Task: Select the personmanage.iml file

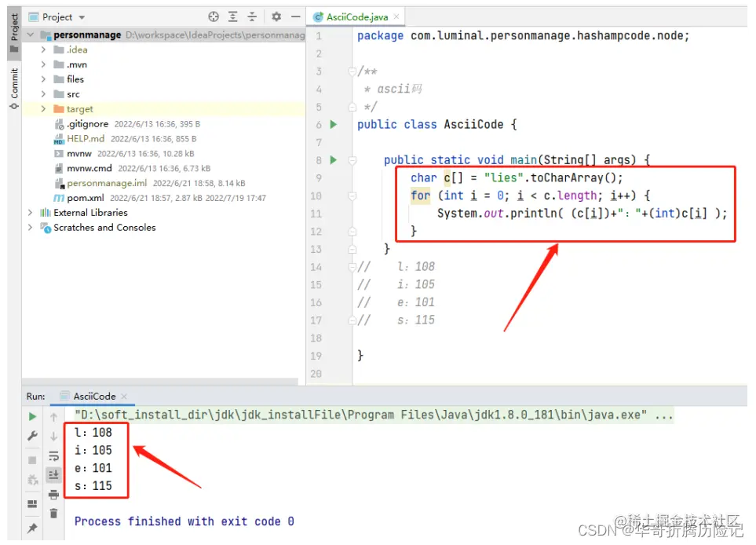Action: [107, 183]
